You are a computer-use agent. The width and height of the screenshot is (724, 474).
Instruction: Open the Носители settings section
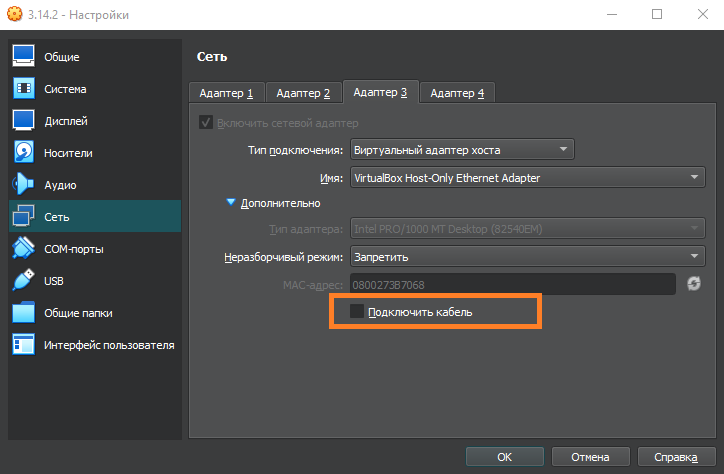[95, 153]
